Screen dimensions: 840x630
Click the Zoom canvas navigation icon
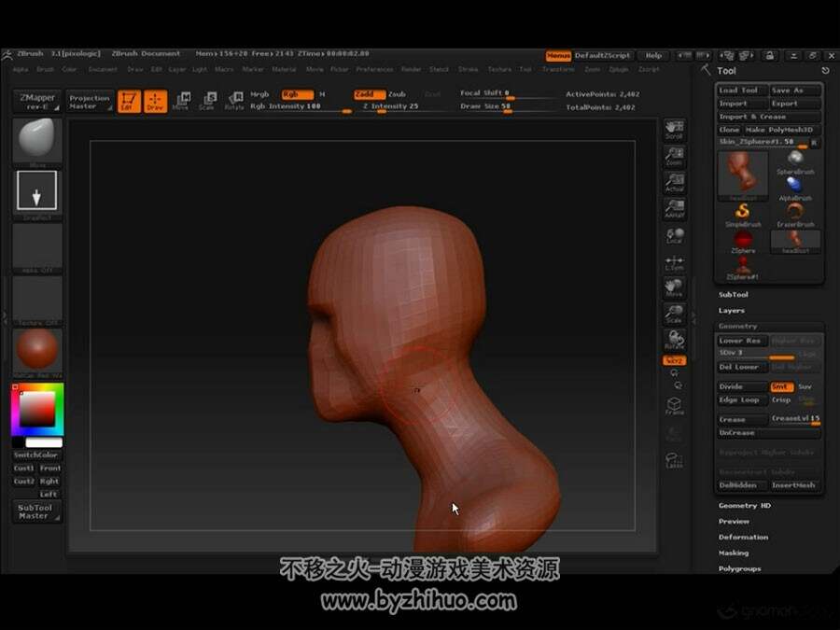[675, 156]
